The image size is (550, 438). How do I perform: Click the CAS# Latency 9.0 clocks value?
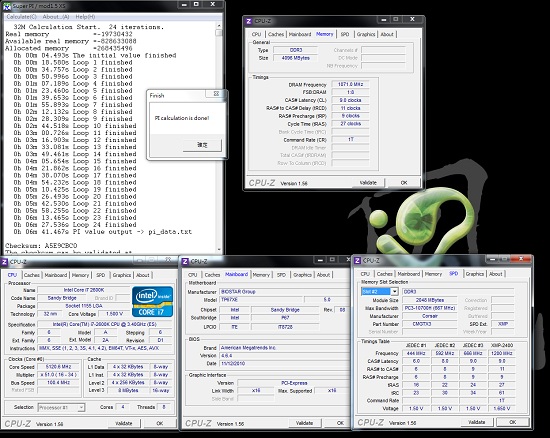pyautogui.click(x=350, y=100)
